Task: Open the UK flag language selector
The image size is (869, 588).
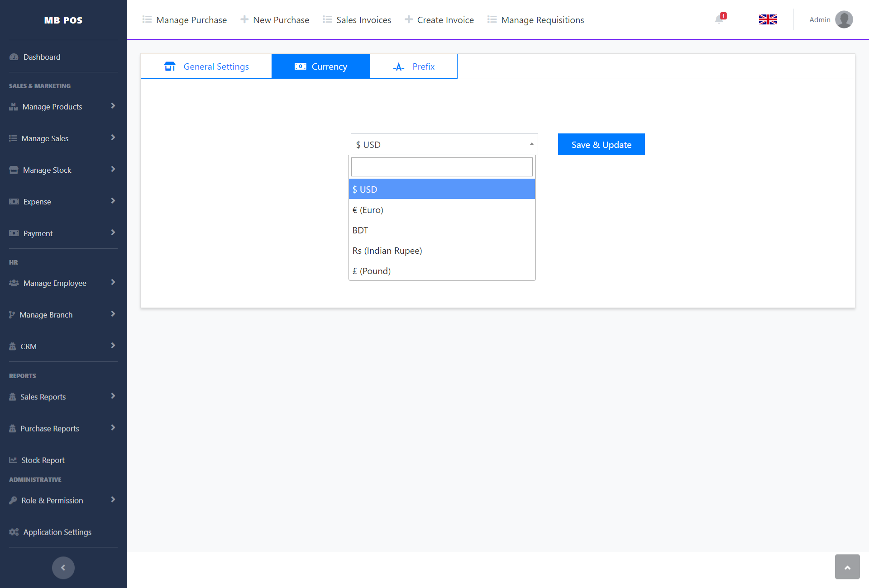Action: pos(768,19)
